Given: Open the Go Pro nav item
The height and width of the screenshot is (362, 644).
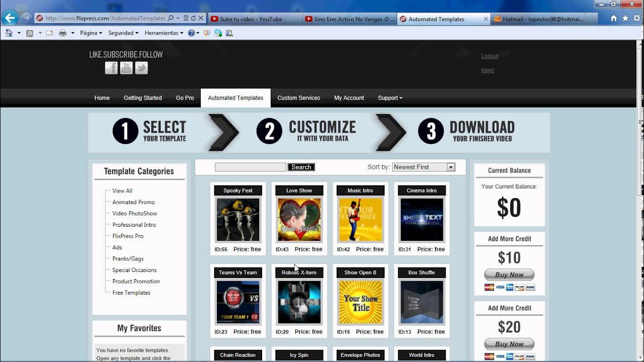Looking at the screenshot, I should click(185, 98).
